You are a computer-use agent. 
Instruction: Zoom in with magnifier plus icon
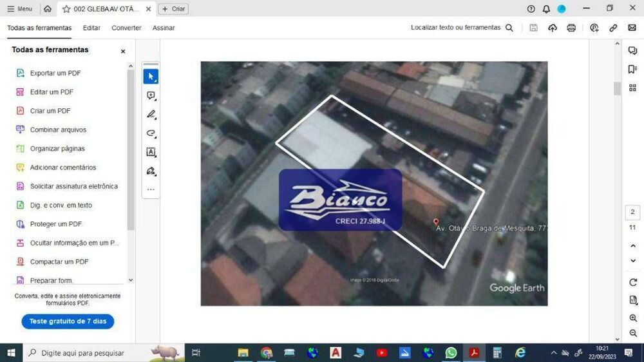click(633, 318)
